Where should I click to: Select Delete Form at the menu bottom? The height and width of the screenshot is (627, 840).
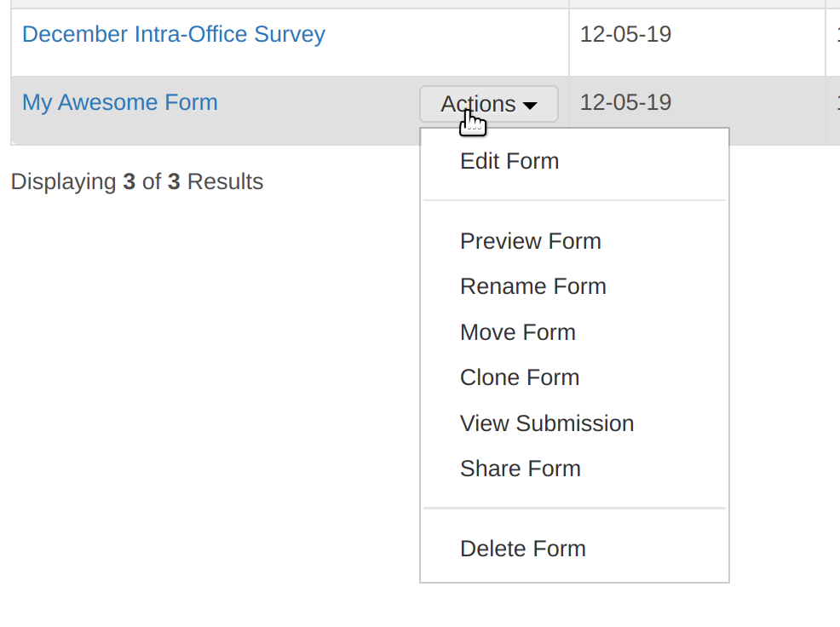click(x=522, y=549)
